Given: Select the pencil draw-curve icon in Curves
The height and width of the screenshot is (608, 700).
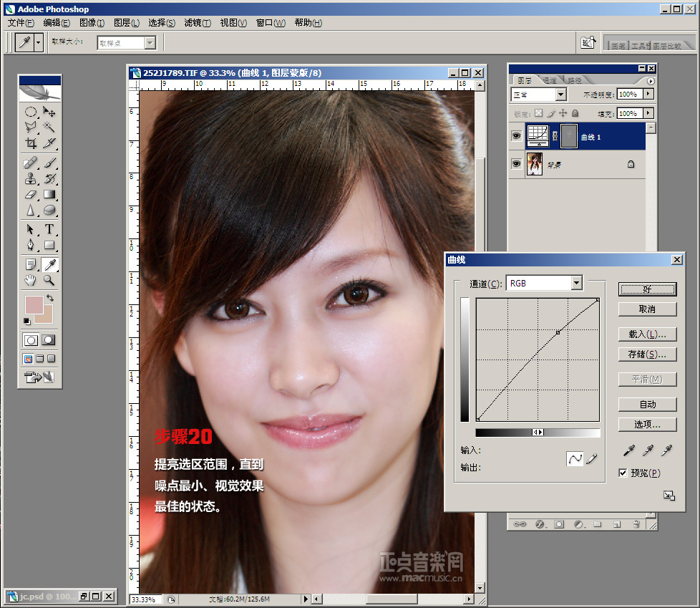Looking at the screenshot, I should point(592,459).
